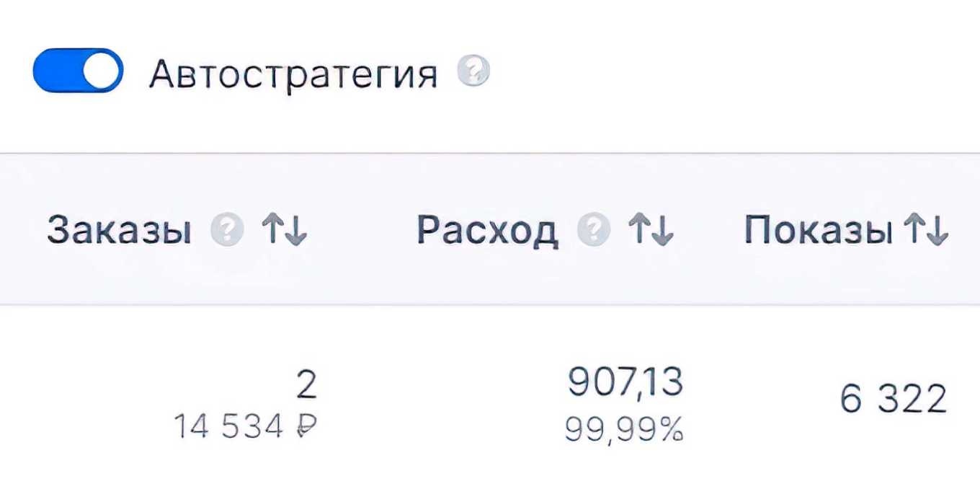Image resolution: width=980 pixels, height=489 pixels.
Task: Open the Расход column help icon
Action: click(592, 229)
